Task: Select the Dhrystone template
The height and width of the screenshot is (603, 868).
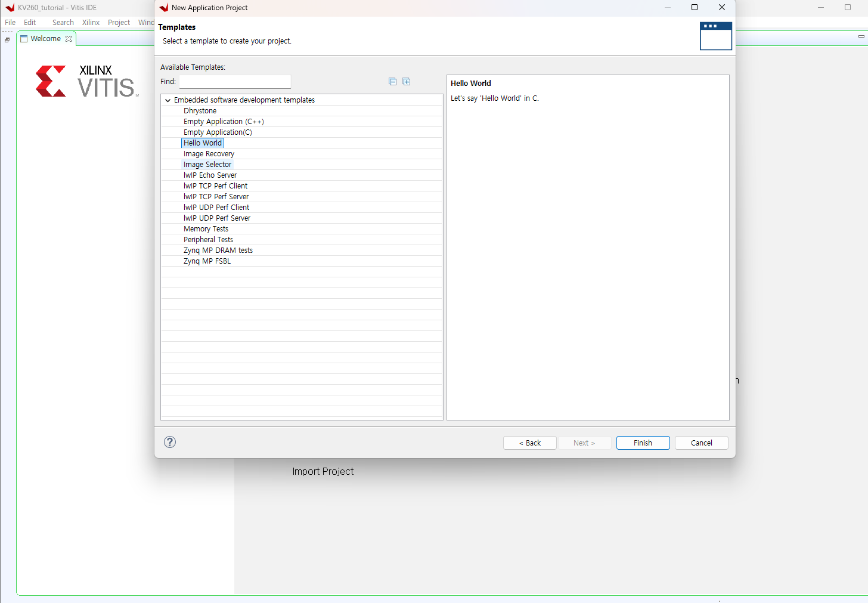Action: point(200,111)
